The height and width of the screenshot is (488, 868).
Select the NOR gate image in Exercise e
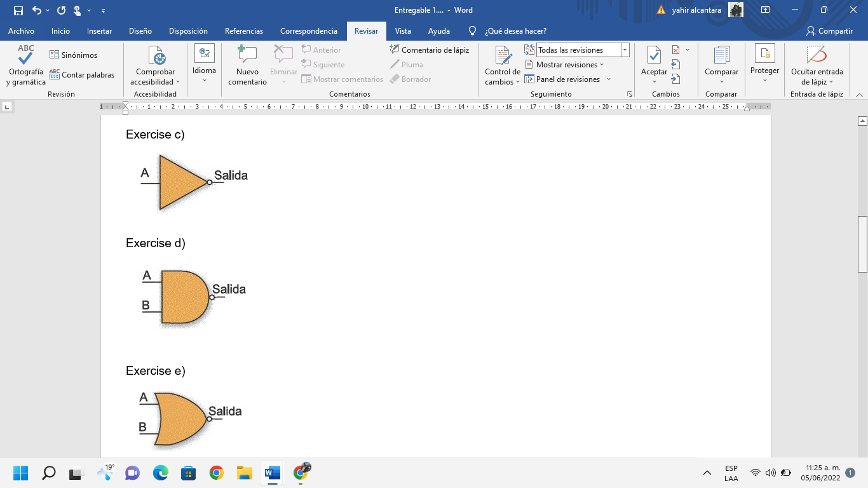[190, 419]
